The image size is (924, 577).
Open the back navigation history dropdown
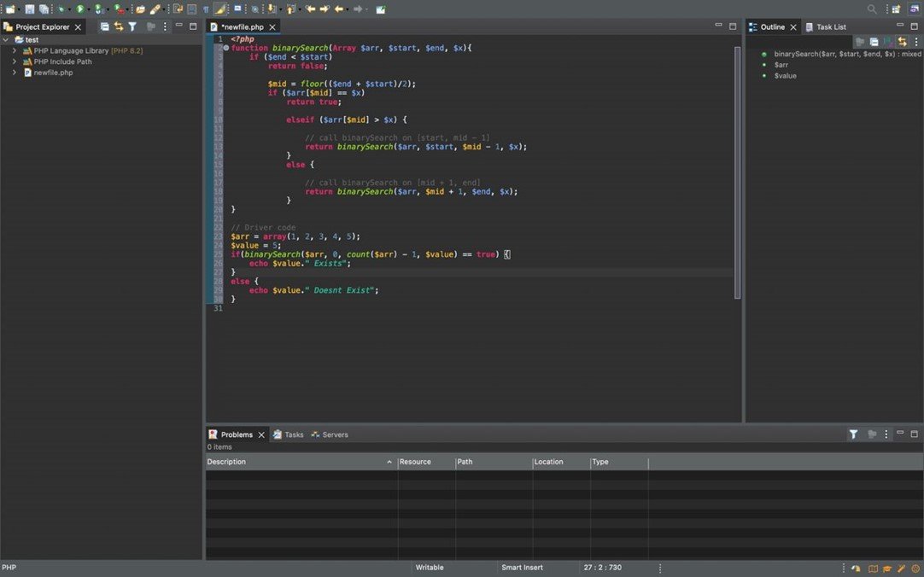[348, 9]
